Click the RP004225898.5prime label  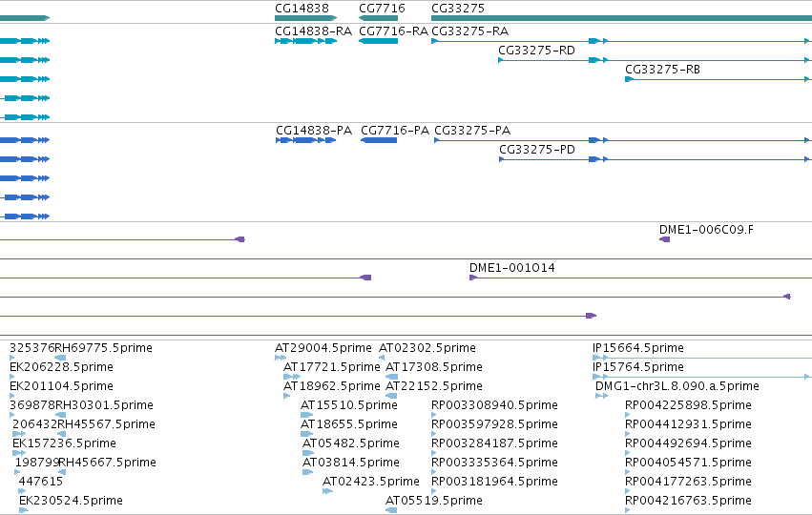(688, 405)
